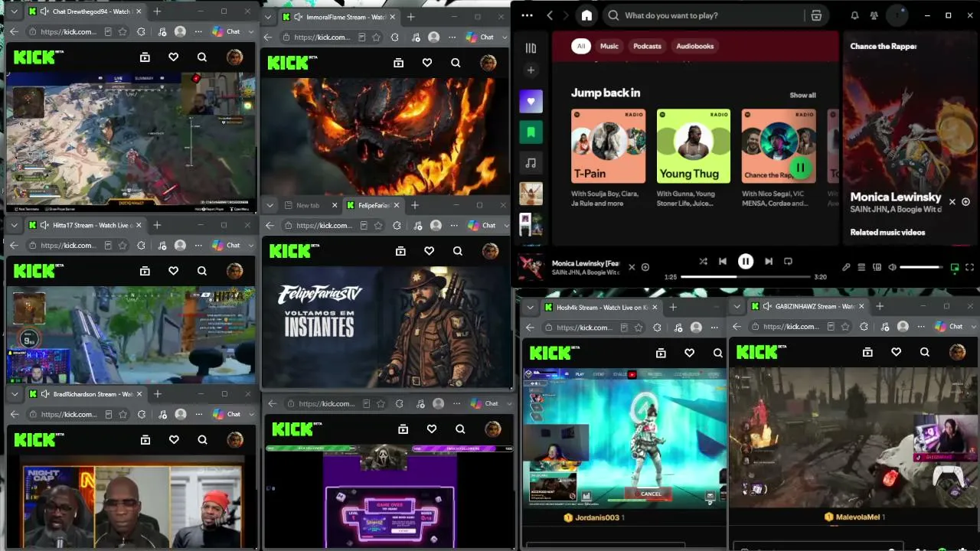This screenshot has height=551, width=980.
Task: Open new tab in Hitta17 window
Action: pos(157,225)
